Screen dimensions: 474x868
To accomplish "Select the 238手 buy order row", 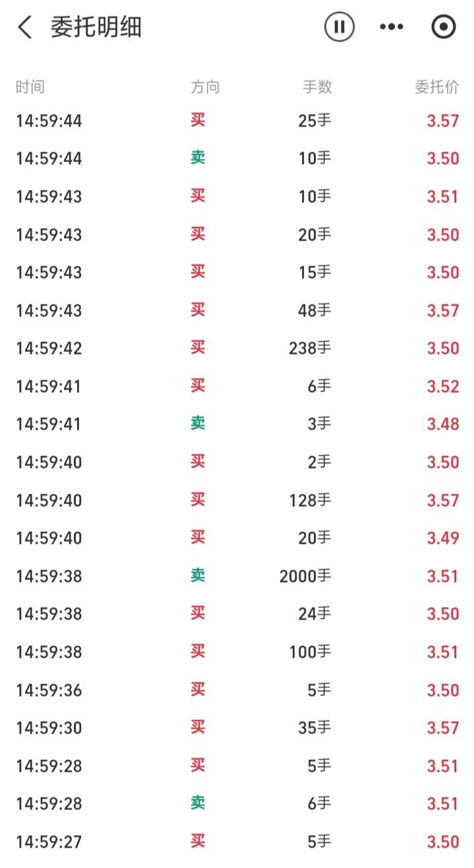I will [x=237, y=348].
